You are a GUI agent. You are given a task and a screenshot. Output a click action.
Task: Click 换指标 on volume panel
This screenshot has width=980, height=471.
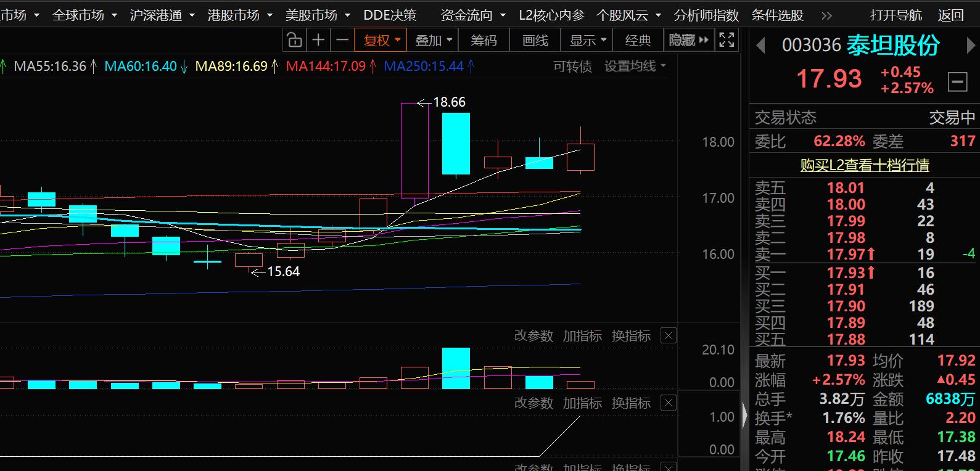[631, 336]
